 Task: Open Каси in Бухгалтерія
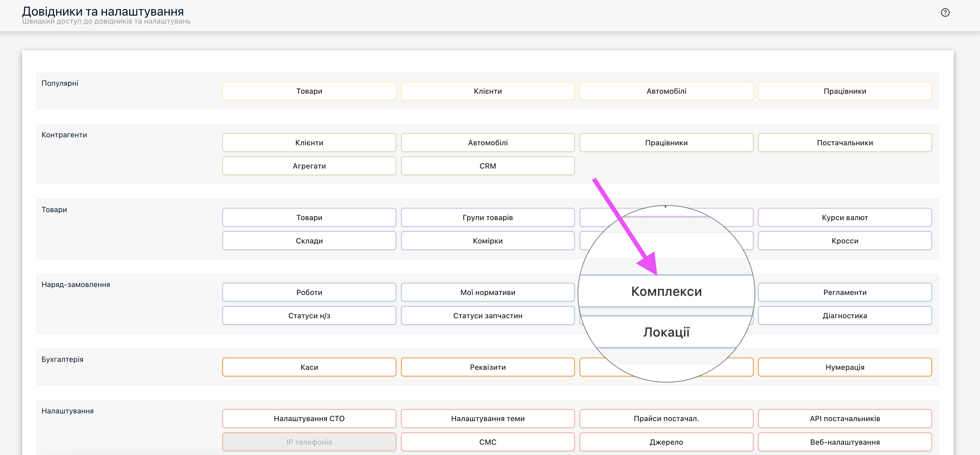309,367
